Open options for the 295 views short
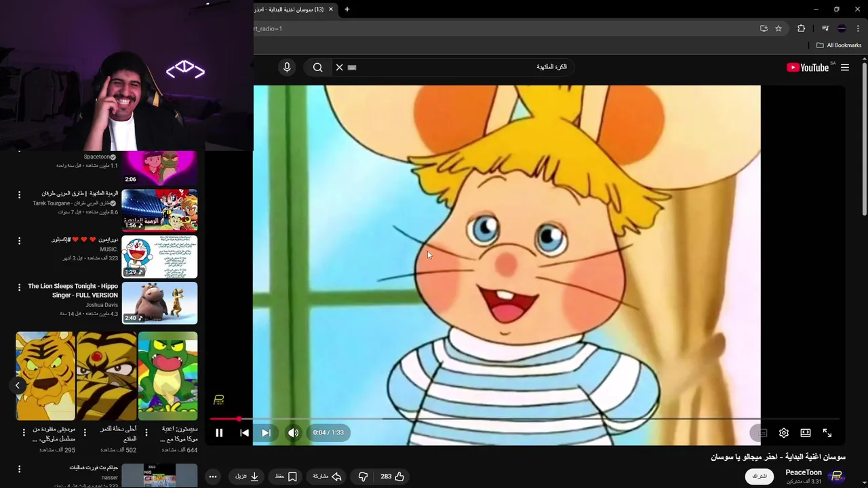This screenshot has width=868, height=488. (x=24, y=432)
